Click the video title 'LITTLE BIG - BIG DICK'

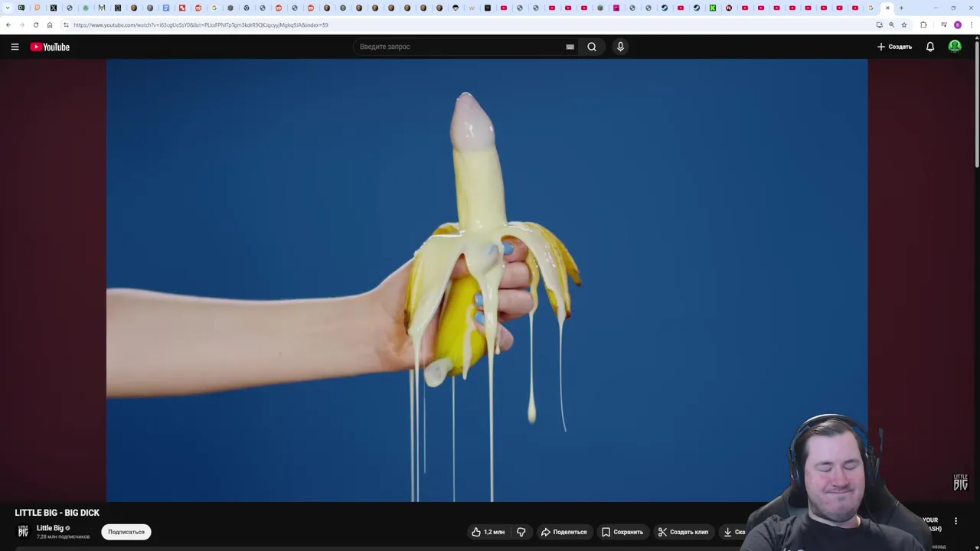tap(57, 513)
